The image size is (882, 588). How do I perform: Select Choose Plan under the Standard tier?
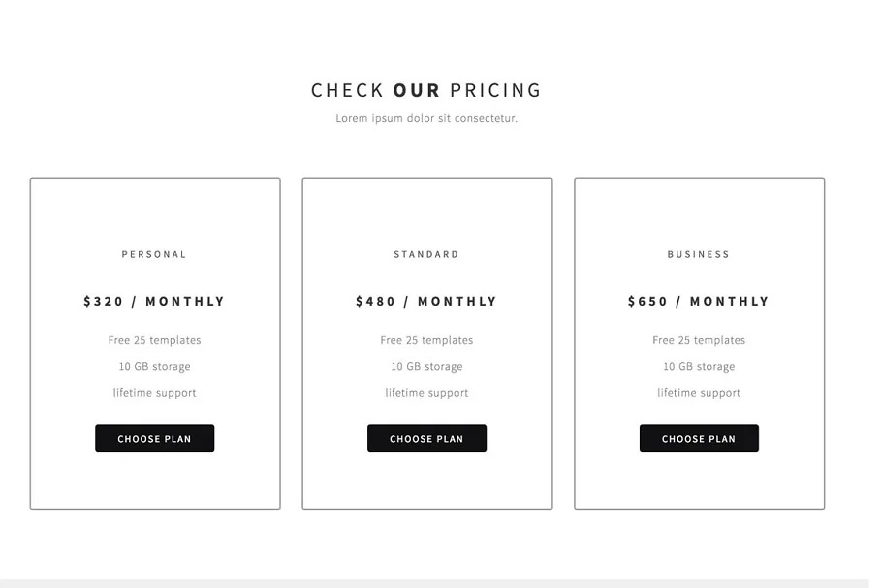click(x=426, y=439)
